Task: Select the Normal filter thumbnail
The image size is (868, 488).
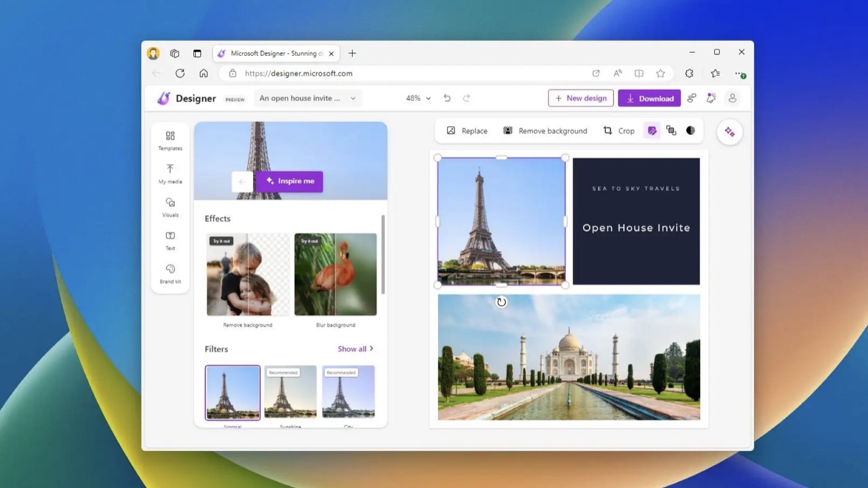Action: [x=232, y=393]
